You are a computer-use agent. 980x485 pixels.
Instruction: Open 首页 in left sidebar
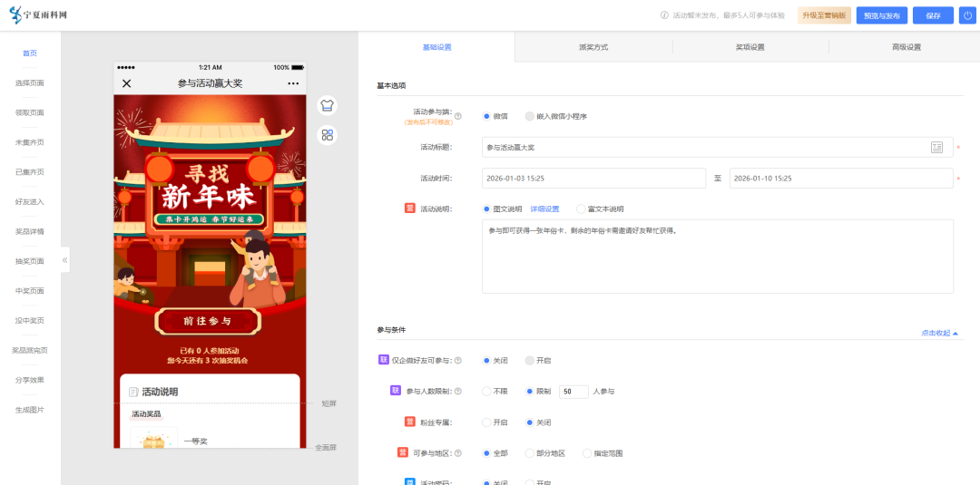pos(30,53)
